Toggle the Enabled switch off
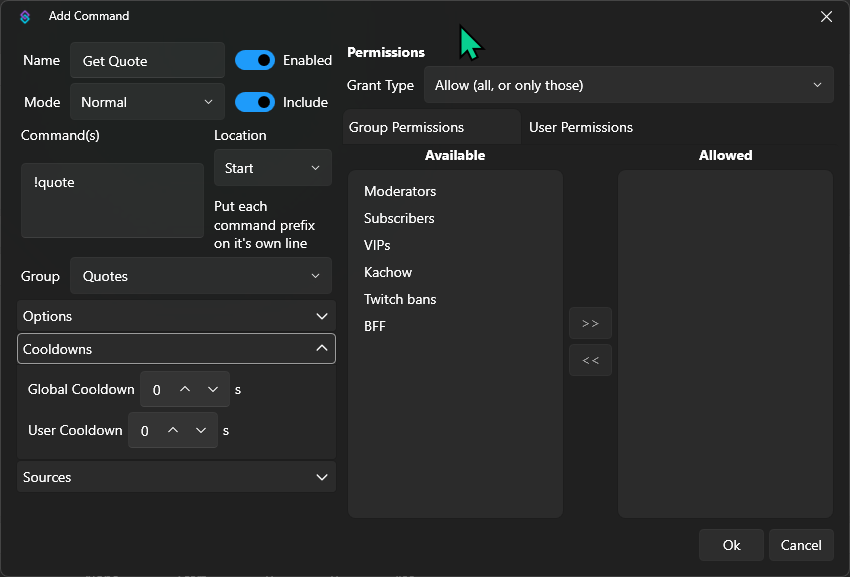This screenshot has height=577, width=850. point(255,60)
